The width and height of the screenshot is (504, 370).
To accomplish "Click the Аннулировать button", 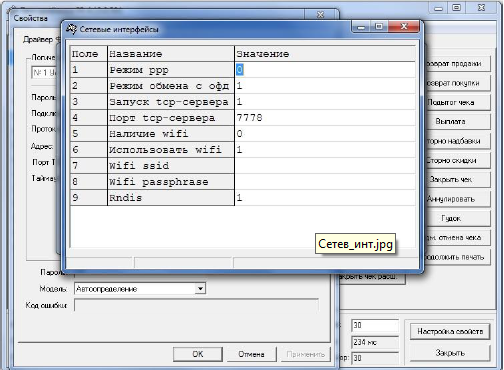I will pos(451,199).
